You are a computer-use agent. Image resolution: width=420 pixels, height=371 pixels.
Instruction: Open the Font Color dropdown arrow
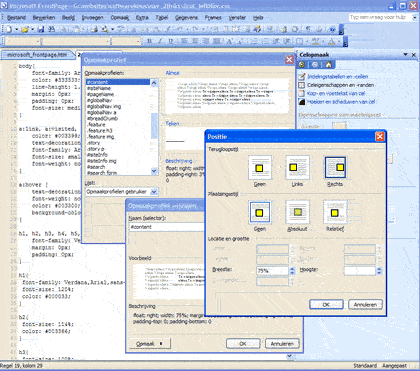click(x=339, y=41)
